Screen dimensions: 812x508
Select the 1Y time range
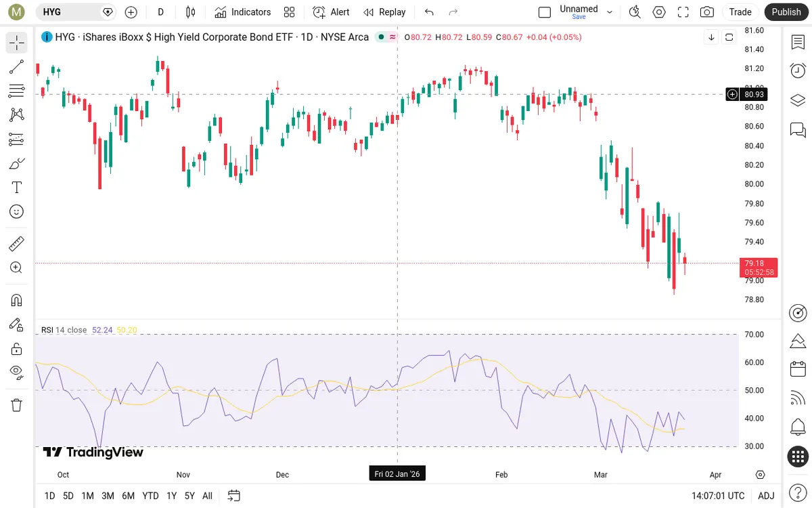pyautogui.click(x=171, y=496)
